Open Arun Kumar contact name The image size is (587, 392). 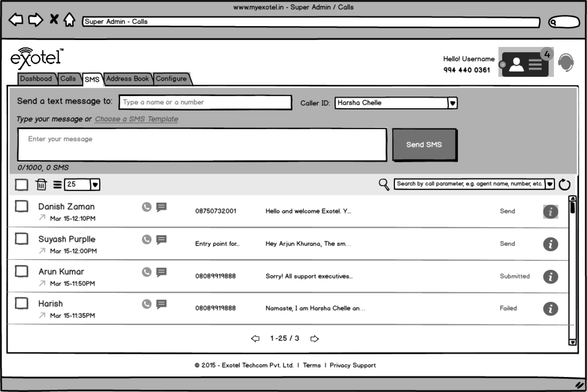pos(61,272)
